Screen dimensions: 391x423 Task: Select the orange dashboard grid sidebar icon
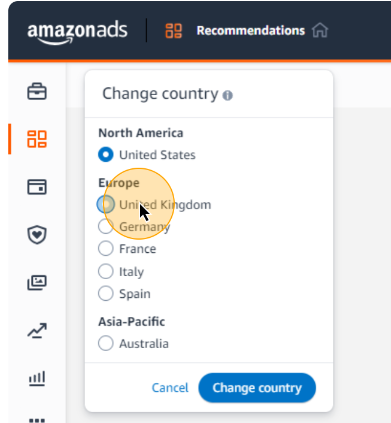tap(37, 139)
